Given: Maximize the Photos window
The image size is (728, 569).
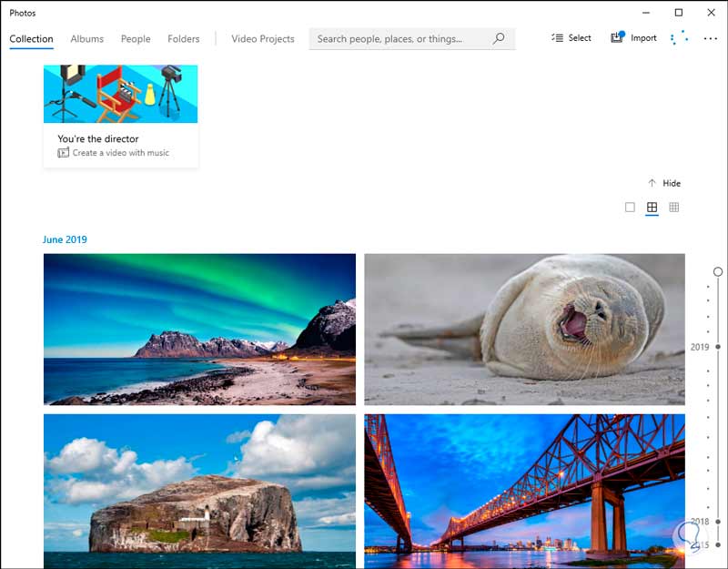Looking at the screenshot, I should pyautogui.click(x=678, y=13).
